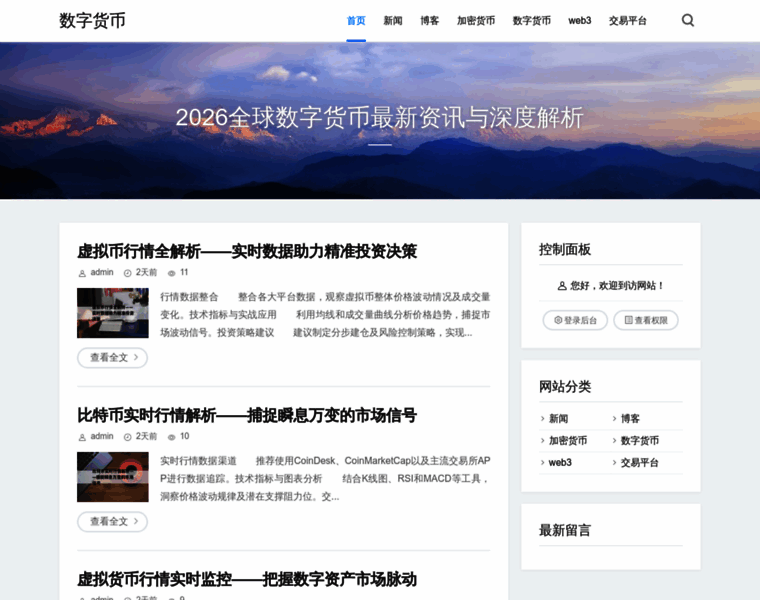Screen dimensions: 760x600
Task: Click admin author of 虚拟币行情全解析
Action: pos(102,272)
